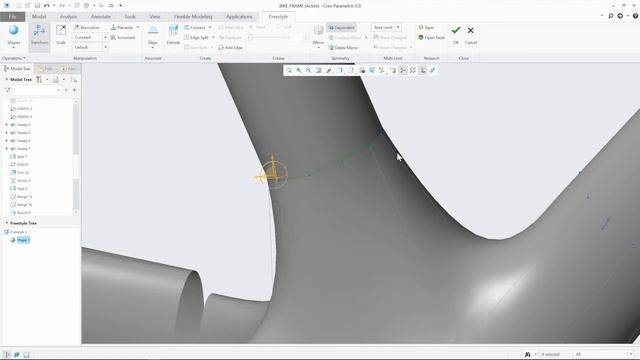Select Shape 1 in Freestyle Tree
This screenshot has width=640, height=360.
point(23,240)
